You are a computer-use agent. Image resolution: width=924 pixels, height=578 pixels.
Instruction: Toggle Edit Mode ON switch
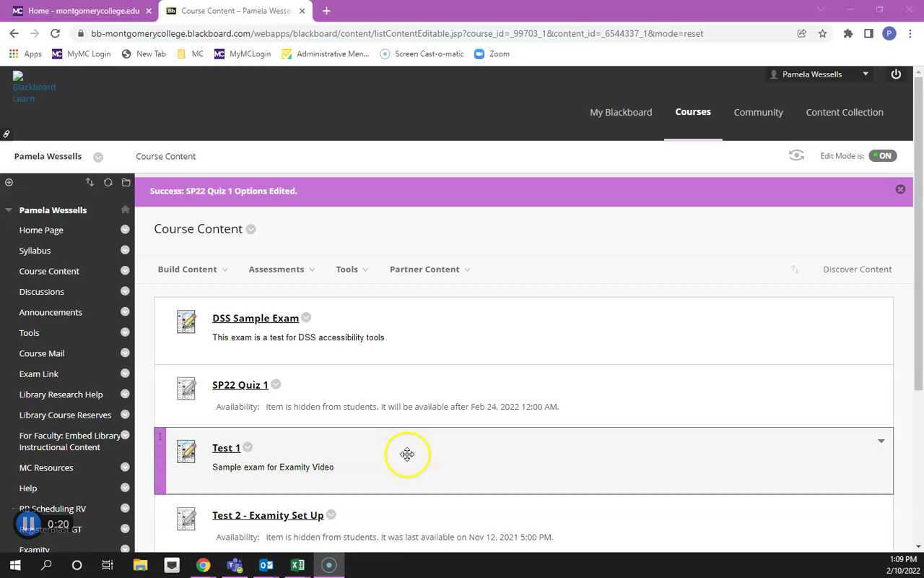pyautogui.click(x=882, y=156)
